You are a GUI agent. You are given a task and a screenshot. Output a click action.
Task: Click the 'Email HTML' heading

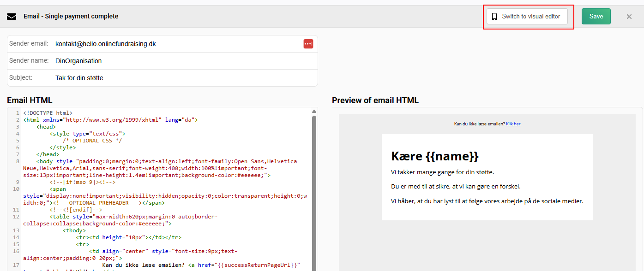(30, 100)
